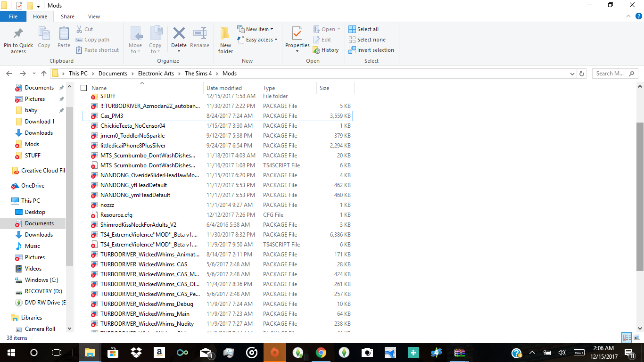Create a New folder from ribbon
The height and width of the screenshot is (362, 644).
(x=225, y=40)
